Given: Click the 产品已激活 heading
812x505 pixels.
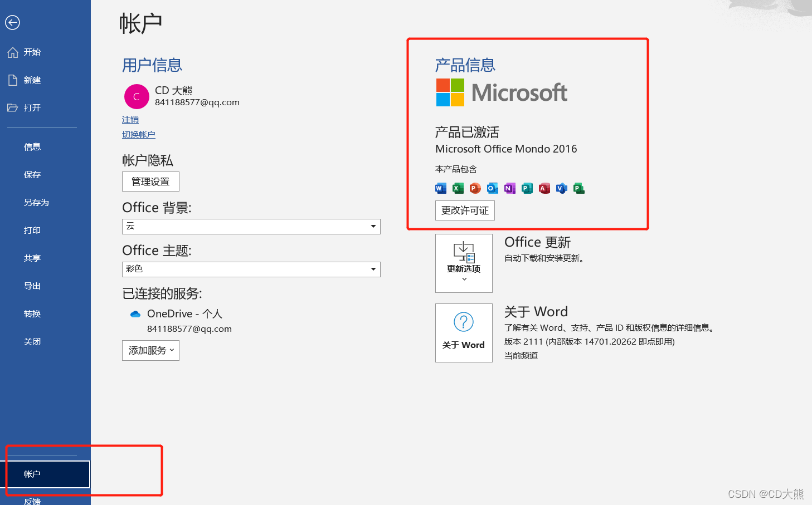Looking at the screenshot, I should [x=467, y=133].
